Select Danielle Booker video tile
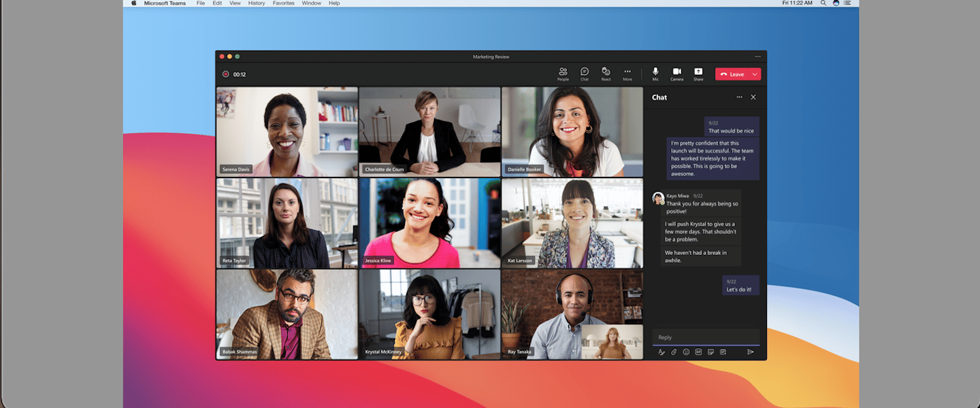The image size is (980, 408). (x=572, y=132)
